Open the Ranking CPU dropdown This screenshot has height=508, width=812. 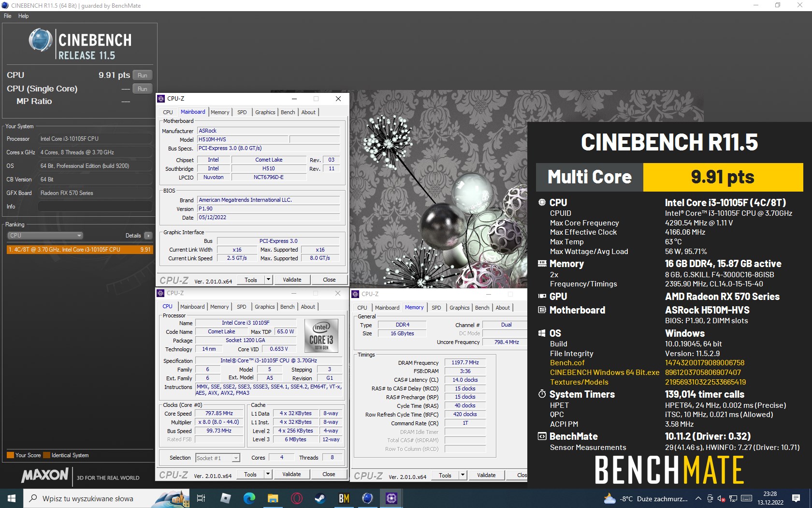[x=45, y=236]
